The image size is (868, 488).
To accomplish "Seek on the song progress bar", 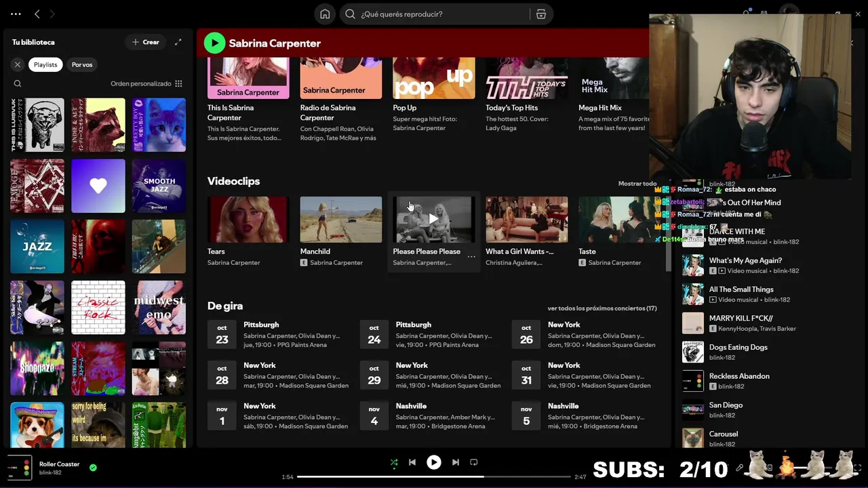I will pos(433,477).
